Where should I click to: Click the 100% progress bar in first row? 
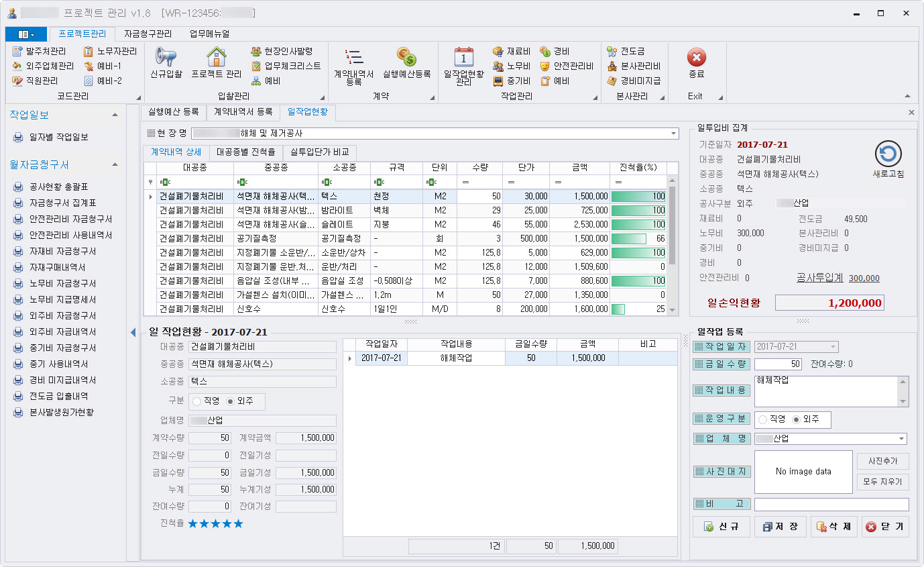point(638,197)
